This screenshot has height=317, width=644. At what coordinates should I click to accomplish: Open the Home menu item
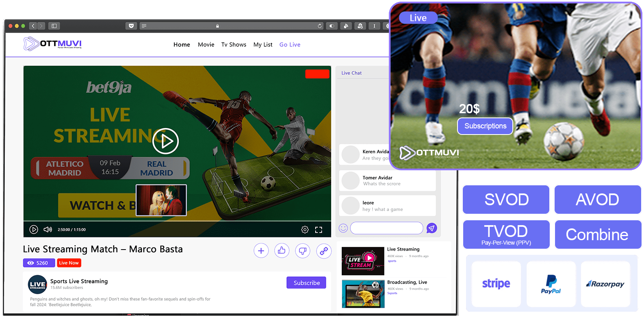tap(182, 45)
